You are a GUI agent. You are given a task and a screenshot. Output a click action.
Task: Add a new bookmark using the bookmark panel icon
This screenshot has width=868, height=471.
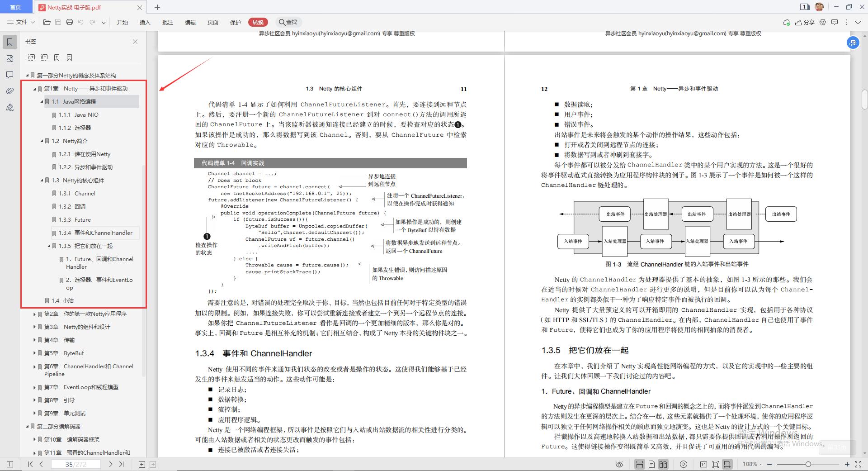pyautogui.click(x=57, y=57)
